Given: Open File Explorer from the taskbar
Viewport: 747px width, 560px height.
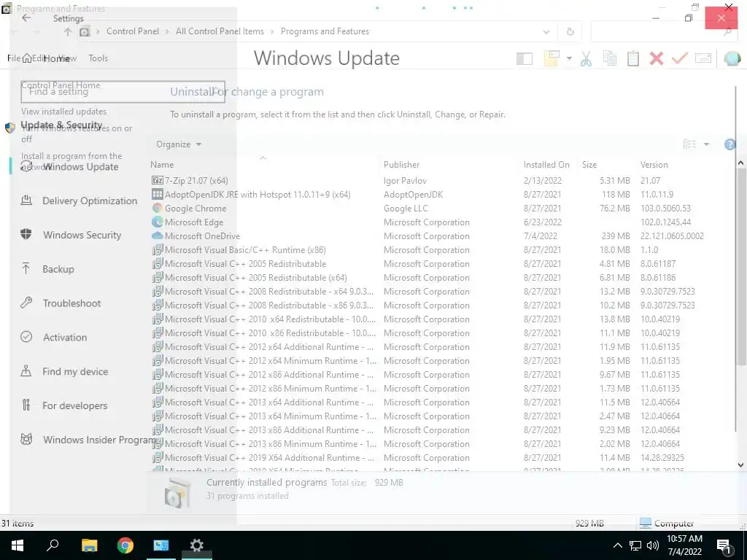Looking at the screenshot, I should pyautogui.click(x=90, y=545).
